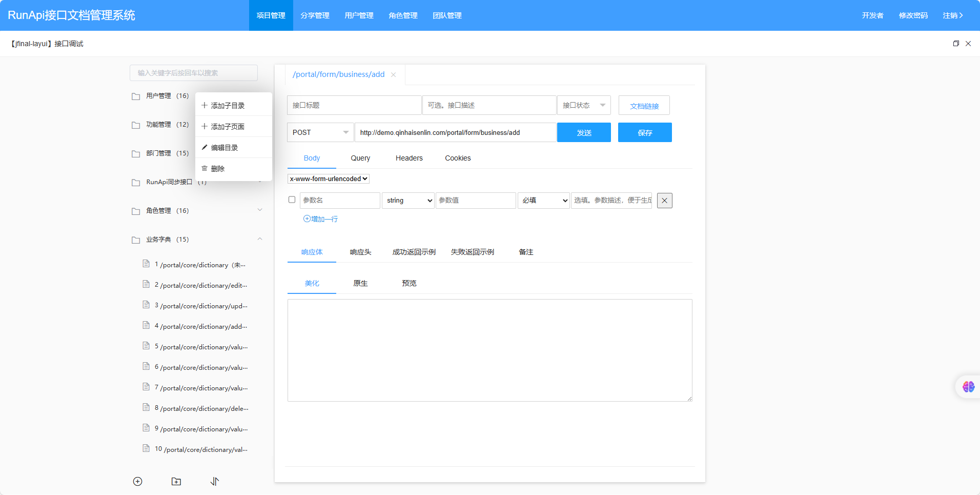Click 修改密码 in top bar
This screenshot has width=980, height=495.
913,15
